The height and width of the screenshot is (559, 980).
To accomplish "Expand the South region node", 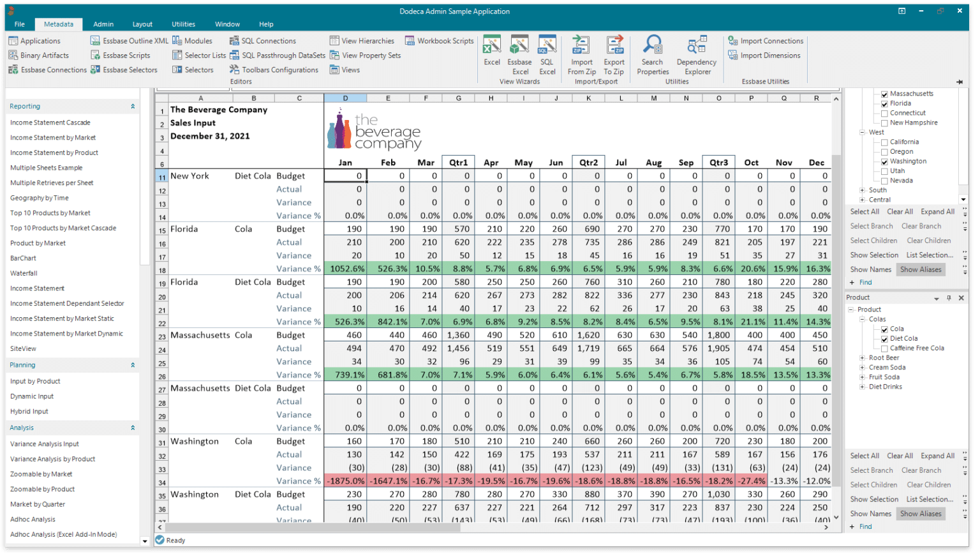I will 861,190.
